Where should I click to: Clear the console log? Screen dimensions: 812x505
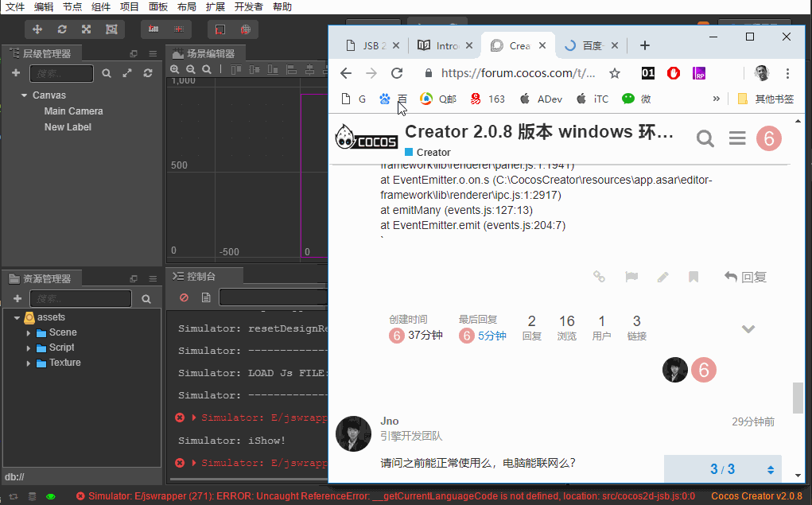(x=184, y=297)
